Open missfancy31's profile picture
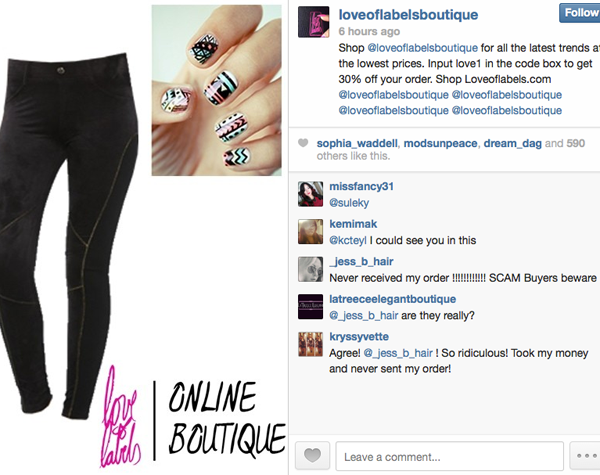 click(310, 194)
